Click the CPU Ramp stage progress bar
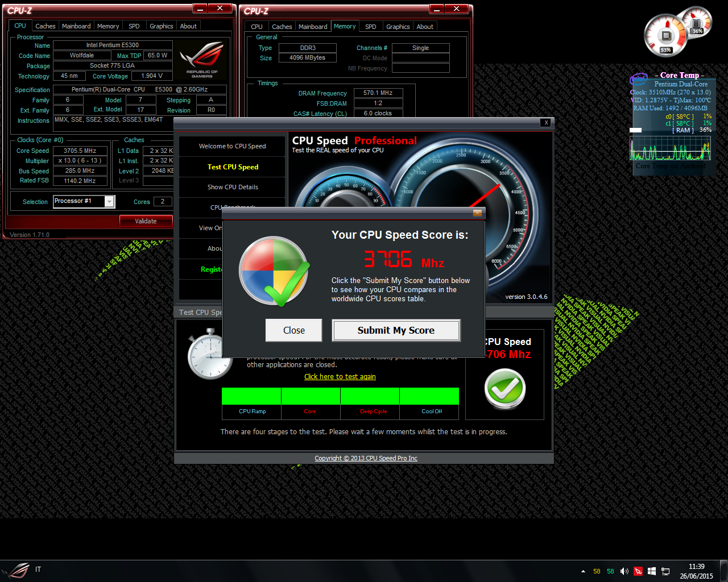This screenshot has width=728, height=582. click(x=251, y=396)
